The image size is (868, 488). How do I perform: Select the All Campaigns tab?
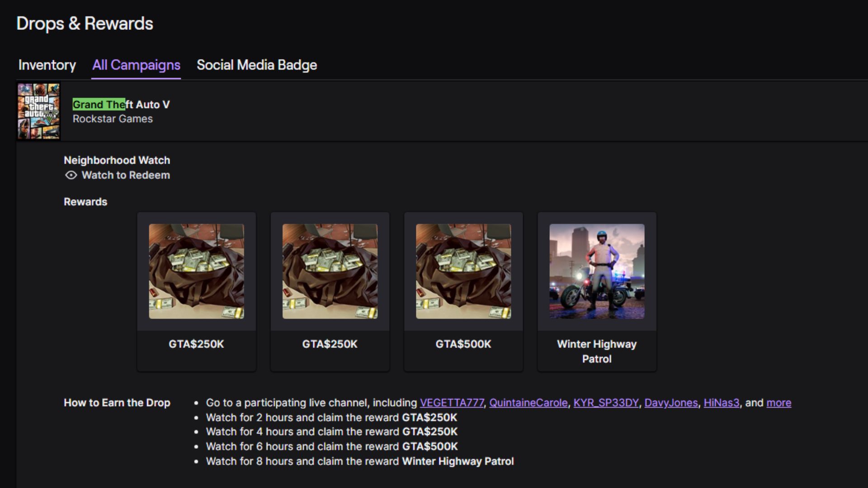pyautogui.click(x=136, y=65)
